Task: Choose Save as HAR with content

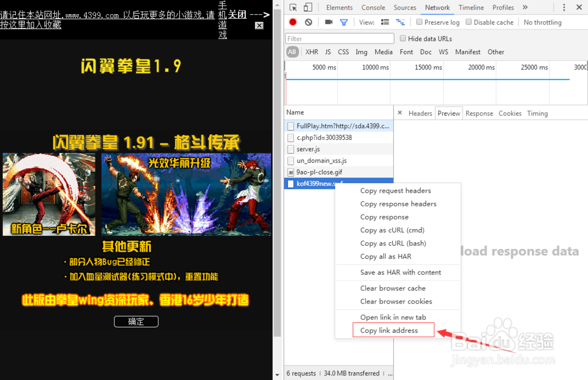Action: tap(397, 272)
